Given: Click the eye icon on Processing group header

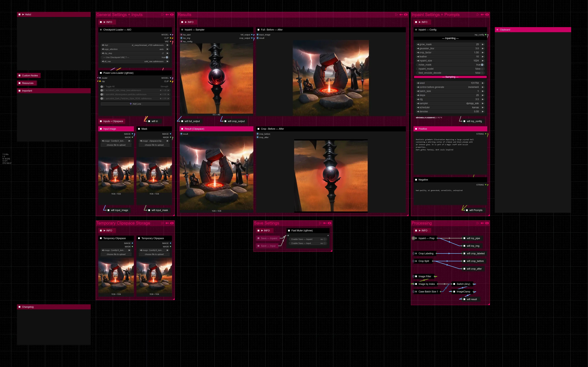Looking at the screenshot, I should click(487, 223).
